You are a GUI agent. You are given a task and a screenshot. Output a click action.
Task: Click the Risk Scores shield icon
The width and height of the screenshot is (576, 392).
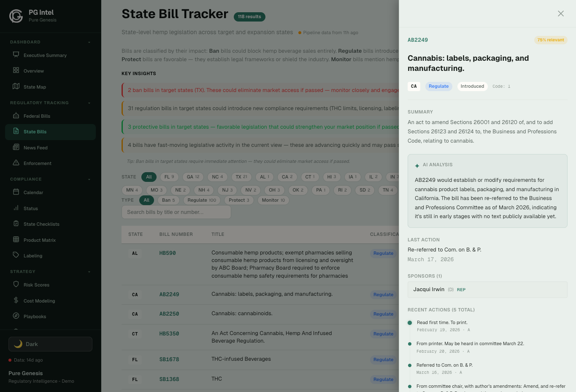16,284
